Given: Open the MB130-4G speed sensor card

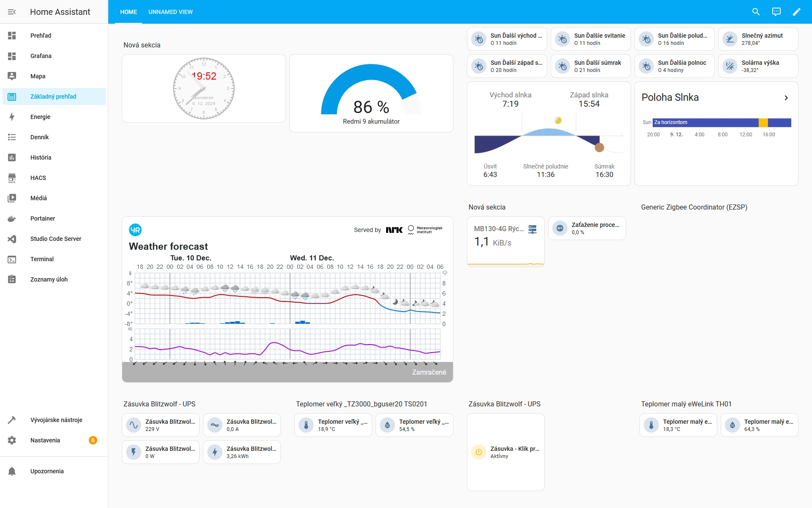Looking at the screenshot, I should (x=505, y=241).
